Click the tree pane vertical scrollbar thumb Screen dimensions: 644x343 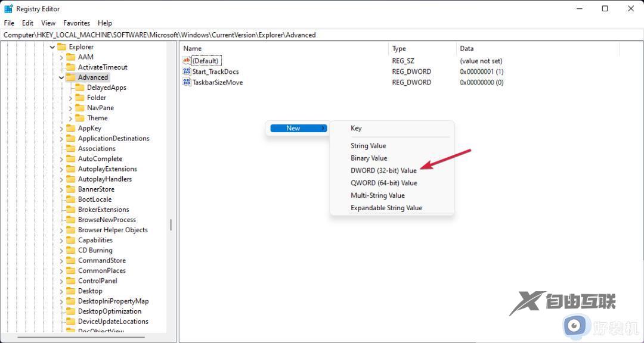click(171, 224)
